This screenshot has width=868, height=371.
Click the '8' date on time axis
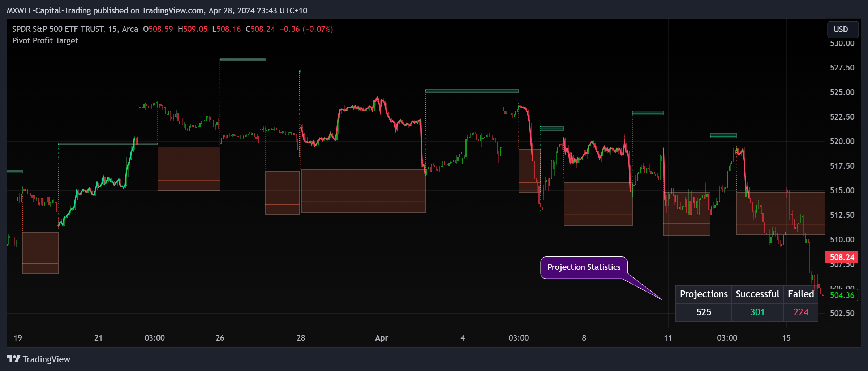coord(584,338)
